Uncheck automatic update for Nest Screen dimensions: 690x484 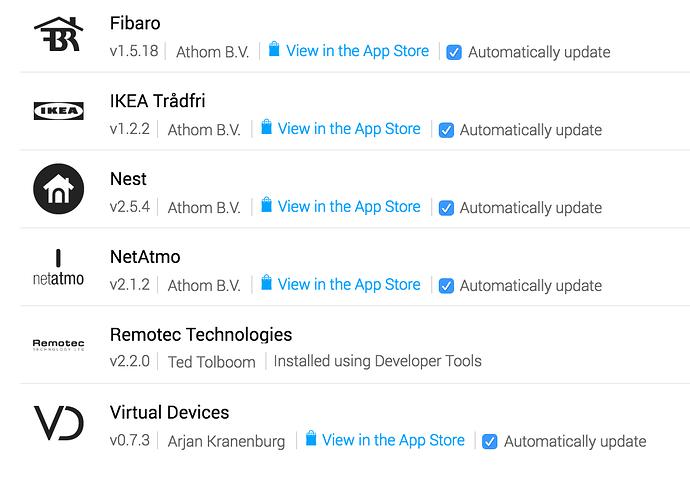tap(447, 208)
